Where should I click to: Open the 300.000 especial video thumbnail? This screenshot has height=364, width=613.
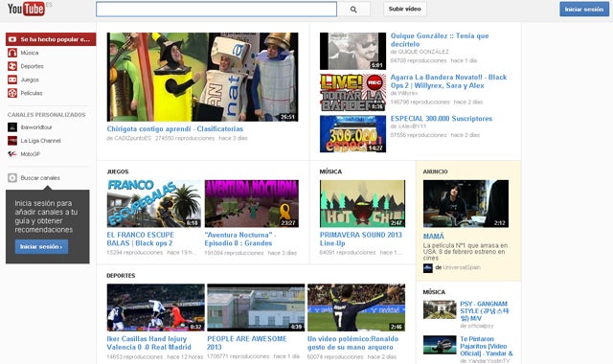click(352, 134)
